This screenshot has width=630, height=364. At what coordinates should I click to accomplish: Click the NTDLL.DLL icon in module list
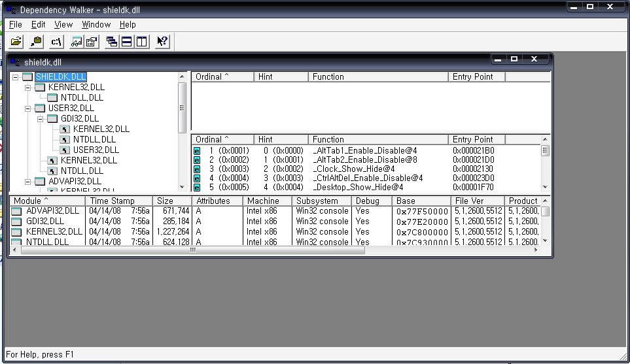coord(16,242)
